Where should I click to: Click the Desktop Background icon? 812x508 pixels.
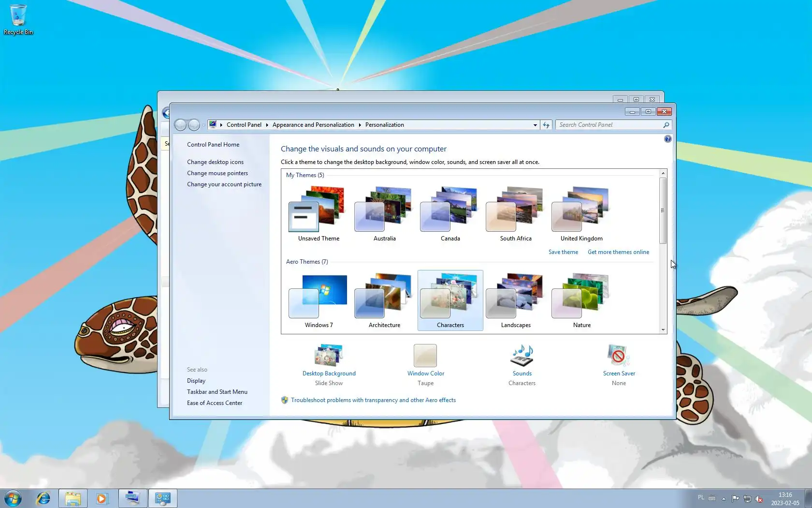[329, 356]
